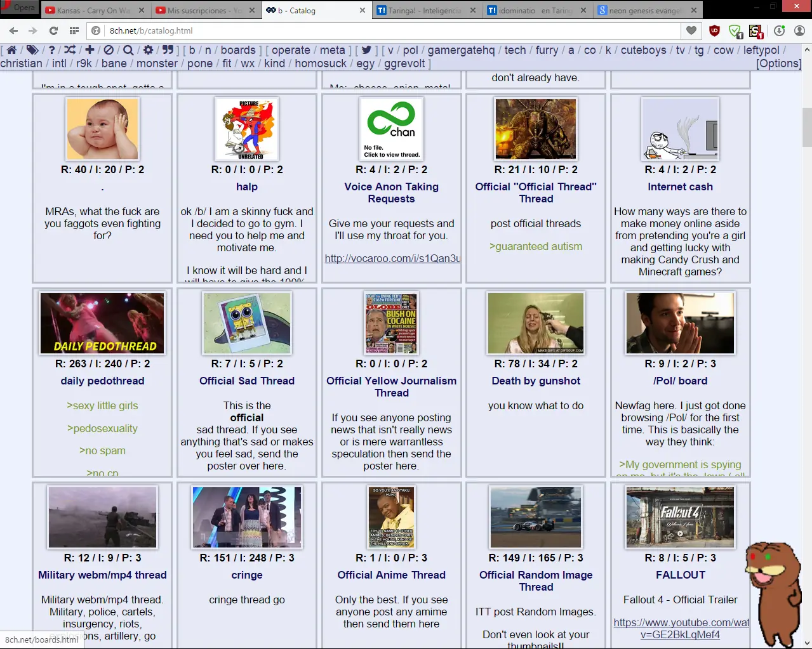The height and width of the screenshot is (649, 812).
Task: Click the quote marks icon
Action: 168,49
